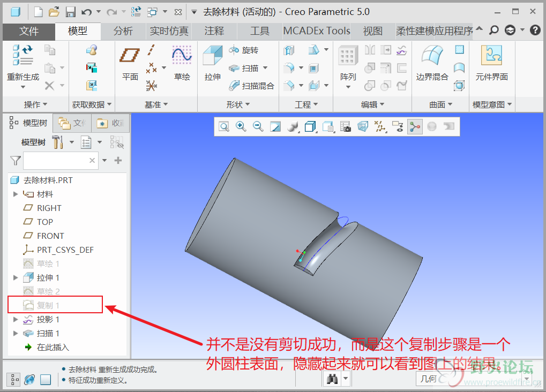The image size is (546, 392).
Task: Click the Regenerate (重新生成) icon
Action: point(23,56)
